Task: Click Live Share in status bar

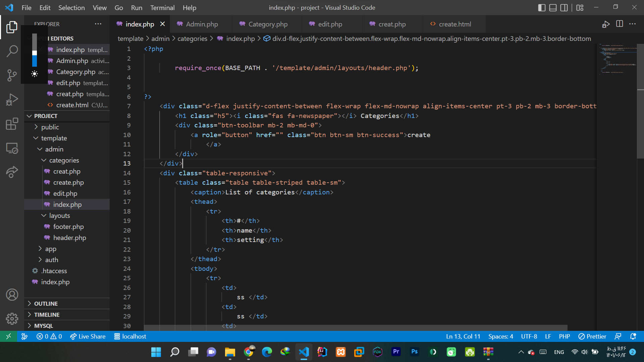Action: pyautogui.click(x=88, y=336)
